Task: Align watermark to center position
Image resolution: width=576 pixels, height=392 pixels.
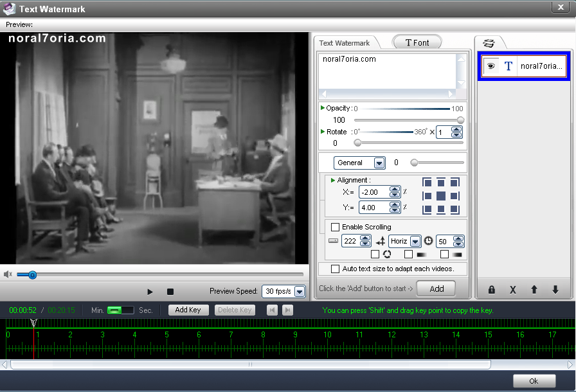Action: 440,196
